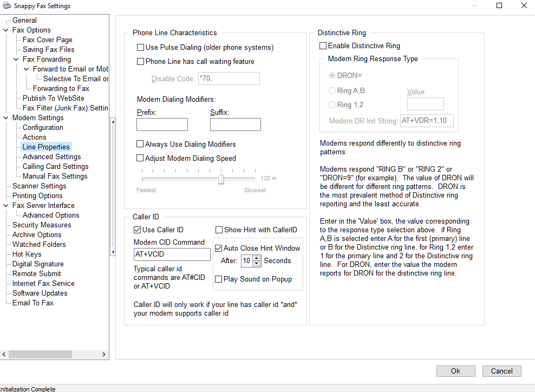The image size is (535, 392).
Task: Select Configuration under Modem Settings
Action: [43, 128]
